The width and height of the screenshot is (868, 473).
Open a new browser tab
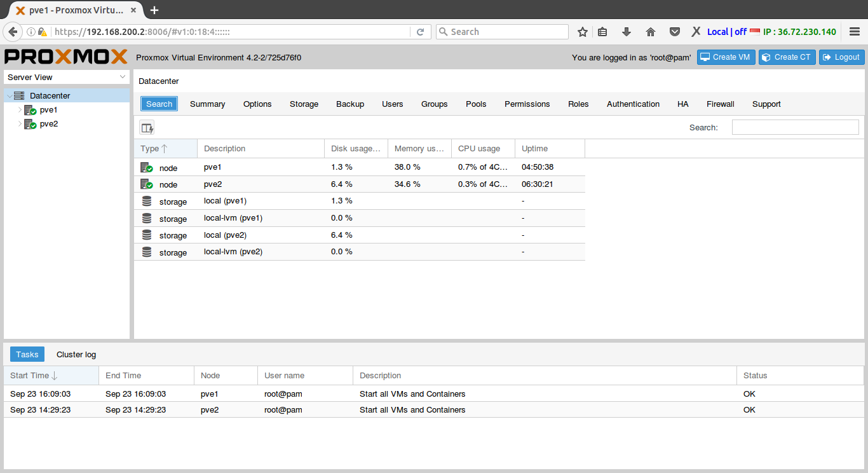[154, 10]
